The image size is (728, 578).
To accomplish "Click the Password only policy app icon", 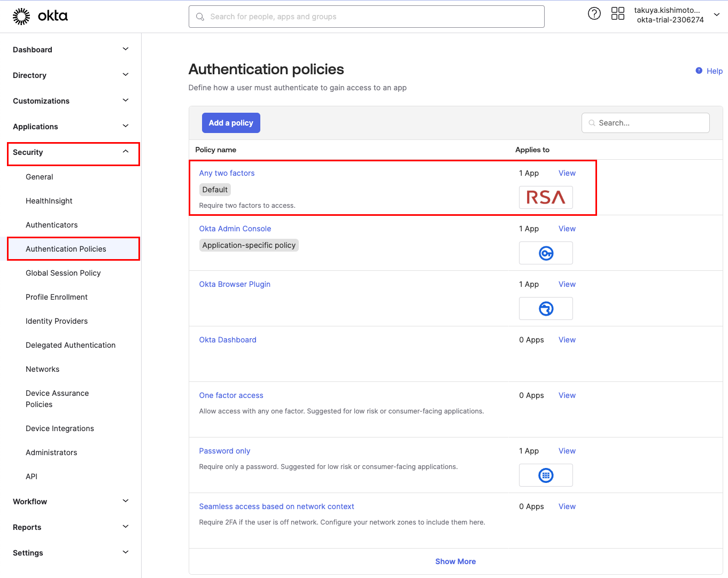I will click(545, 475).
